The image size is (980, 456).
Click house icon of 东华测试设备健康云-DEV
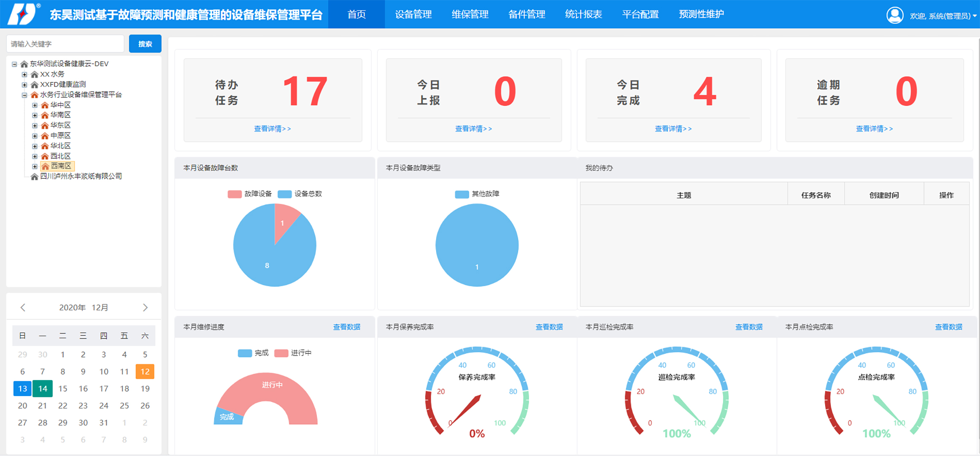pyautogui.click(x=24, y=64)
